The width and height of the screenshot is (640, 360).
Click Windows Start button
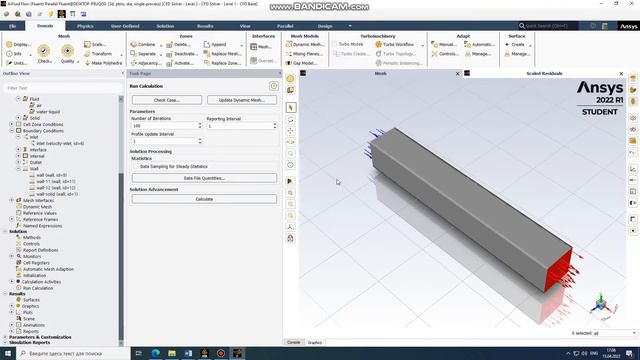tap(7, 353)
